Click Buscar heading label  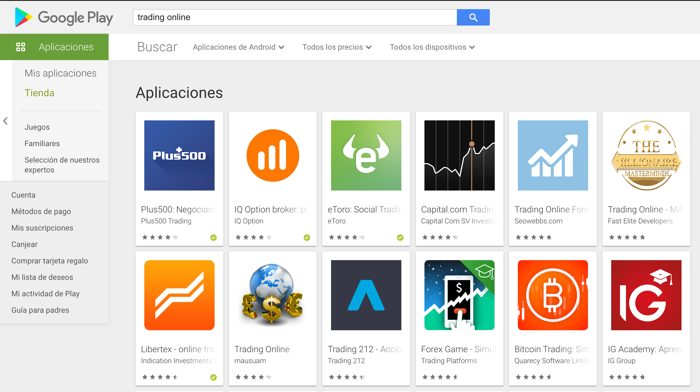point(157,47)
